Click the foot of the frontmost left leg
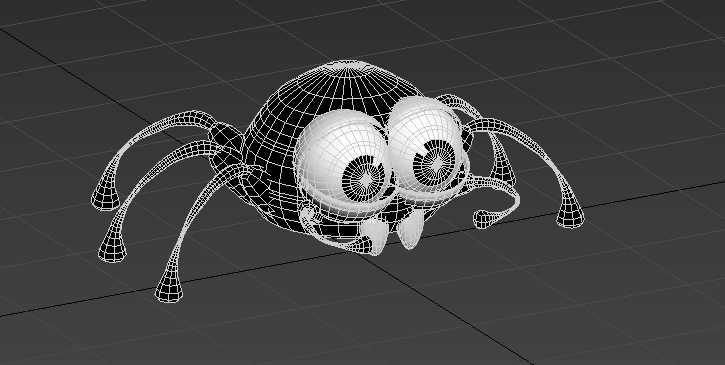Viewport: 725px width, 365px height. [169, 288]
